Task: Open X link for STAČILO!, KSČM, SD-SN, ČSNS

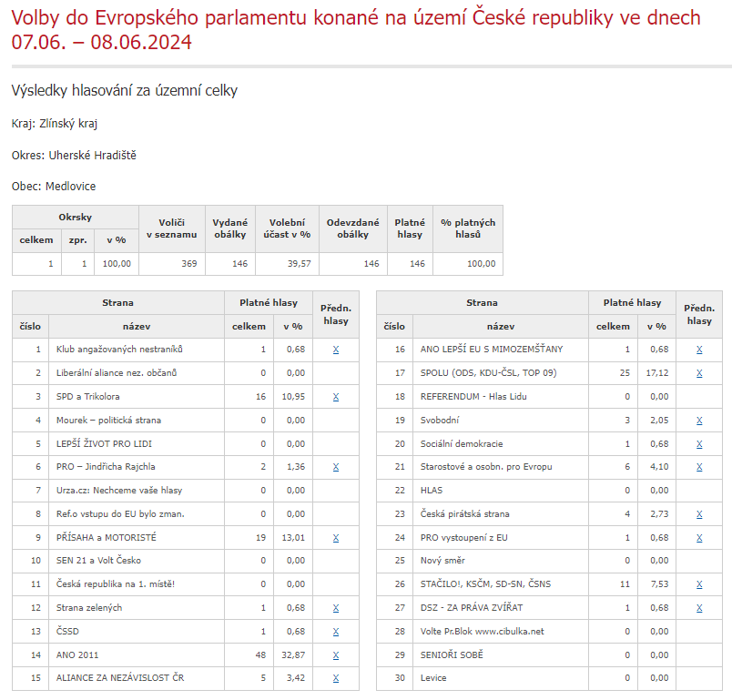Action: 699,584
